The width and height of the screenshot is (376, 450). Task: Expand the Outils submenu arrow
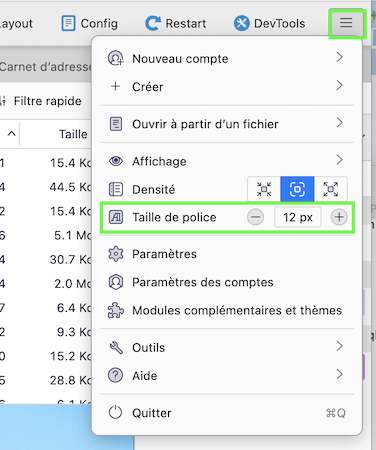click(x=339, y=346)
